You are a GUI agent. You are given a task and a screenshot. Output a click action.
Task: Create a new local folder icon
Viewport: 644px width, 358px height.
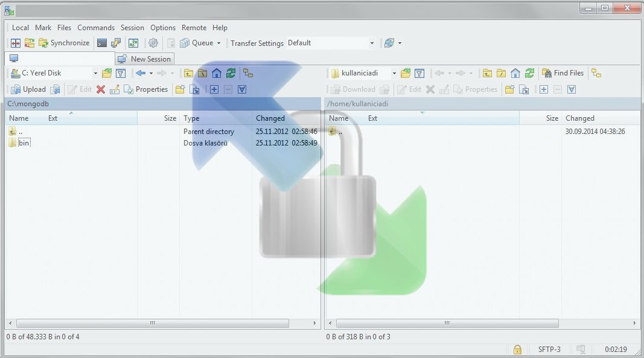pos(180,89)
